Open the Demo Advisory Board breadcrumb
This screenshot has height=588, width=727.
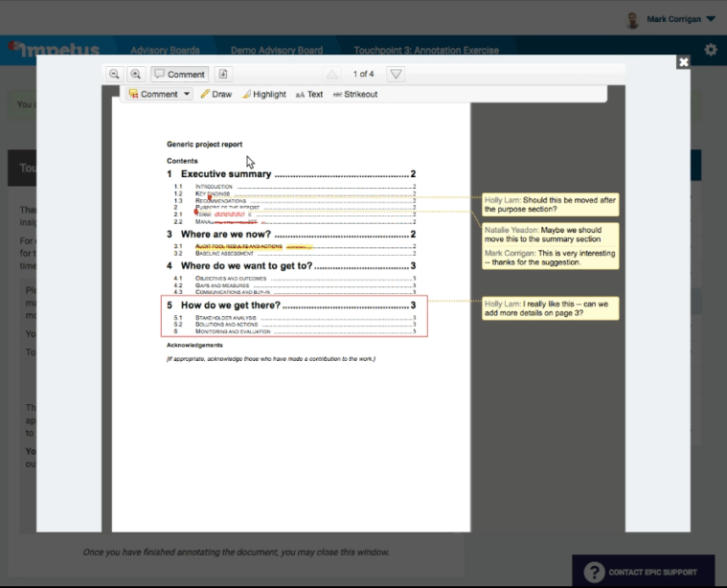277,50
